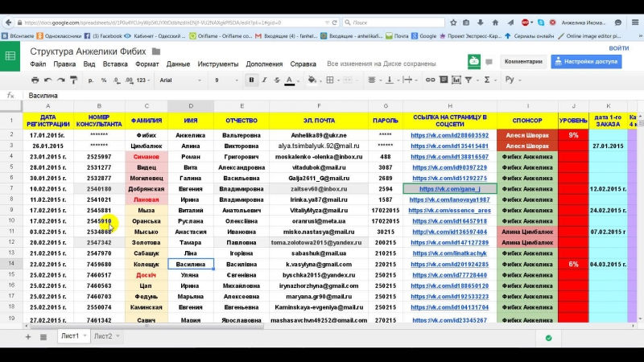Switch to the Лист2 sheet tab
The height and width of the screenshot is (362, 644).
tap(102, 336)
